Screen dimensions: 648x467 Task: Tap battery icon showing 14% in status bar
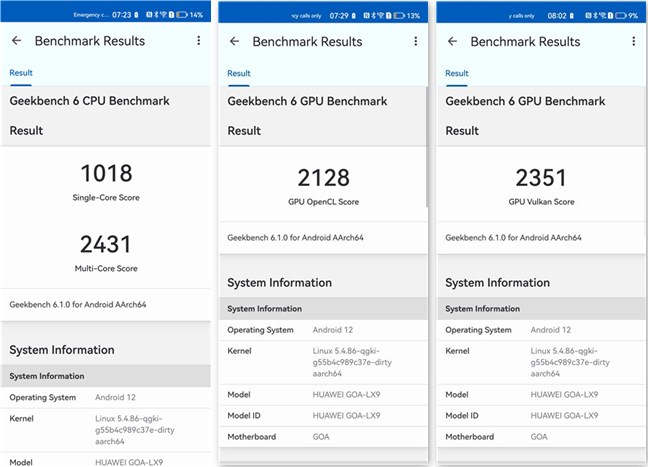pos(182,15)
